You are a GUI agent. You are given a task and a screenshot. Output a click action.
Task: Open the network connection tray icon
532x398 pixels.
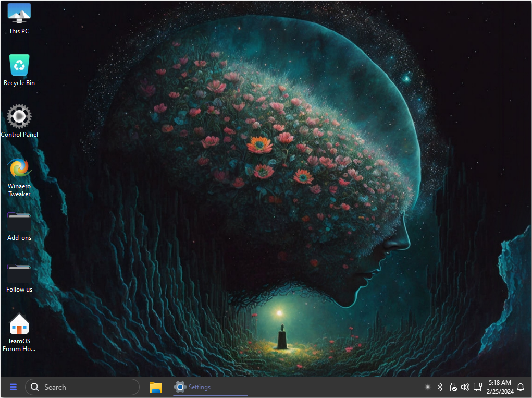(478, 387)
